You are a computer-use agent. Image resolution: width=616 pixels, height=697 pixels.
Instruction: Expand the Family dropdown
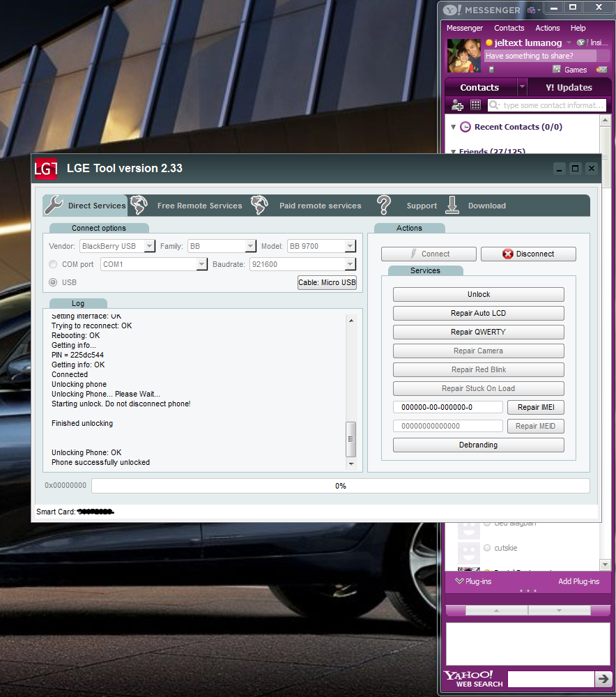tap(251, 246)
